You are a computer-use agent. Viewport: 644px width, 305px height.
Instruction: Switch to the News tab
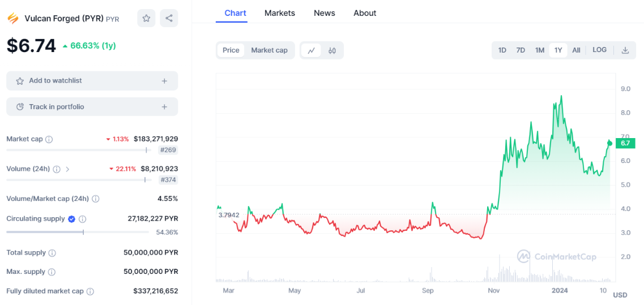tap(325, 13)
